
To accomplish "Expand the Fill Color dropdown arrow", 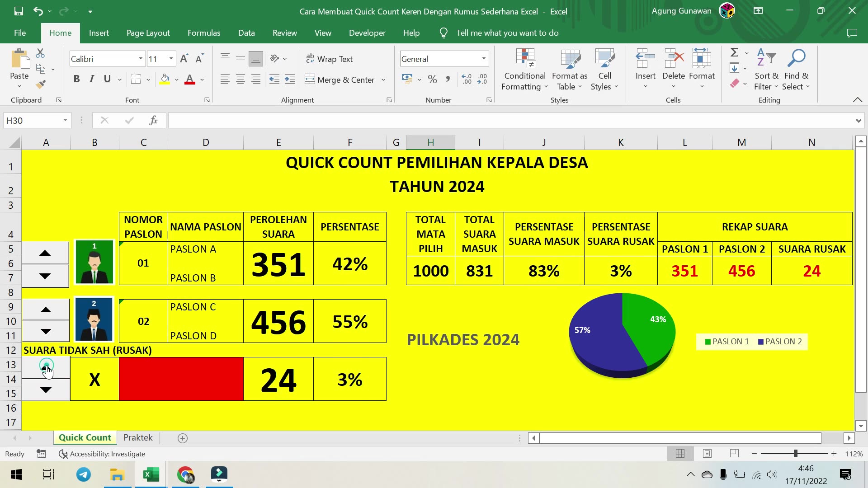I will click(176, 79).
